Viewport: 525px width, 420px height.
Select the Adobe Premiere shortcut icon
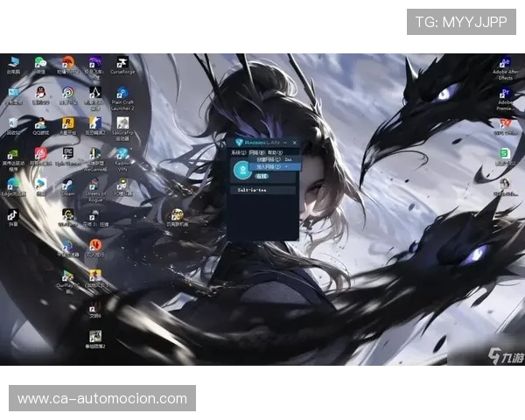(x=505, y=99)
